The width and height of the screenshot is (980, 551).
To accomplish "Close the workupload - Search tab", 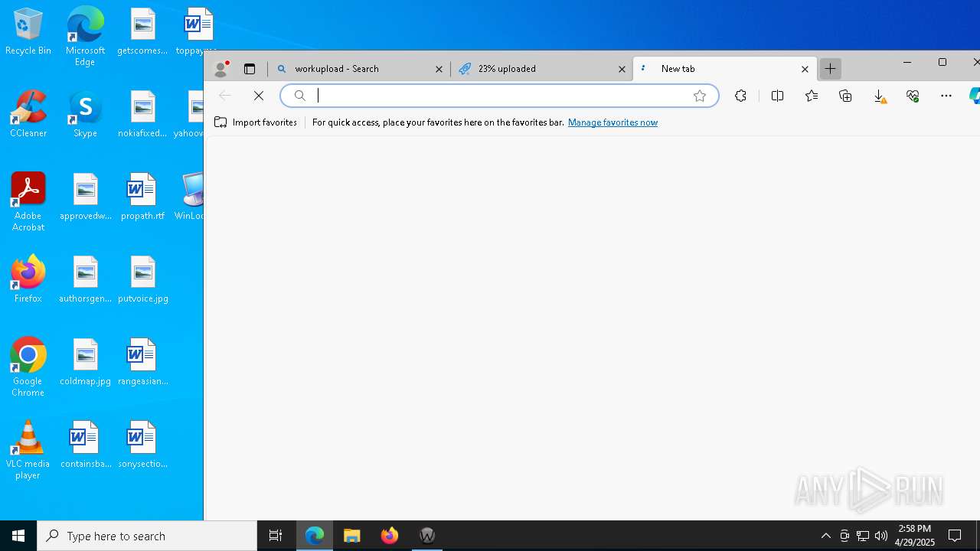I will tap(439, 69).
